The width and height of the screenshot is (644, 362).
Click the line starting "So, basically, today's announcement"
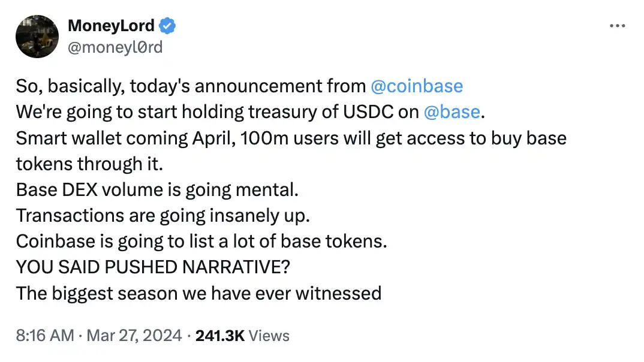pyautogui.click(x=191, y=86)
